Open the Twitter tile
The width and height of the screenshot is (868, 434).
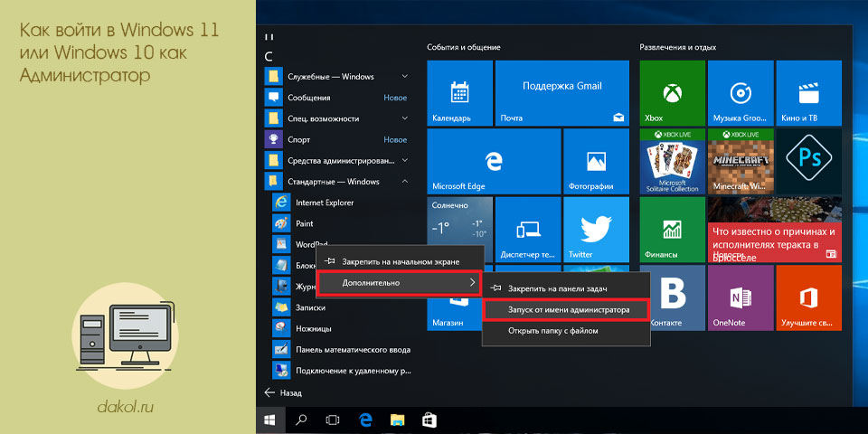click(x=596, y=229)
